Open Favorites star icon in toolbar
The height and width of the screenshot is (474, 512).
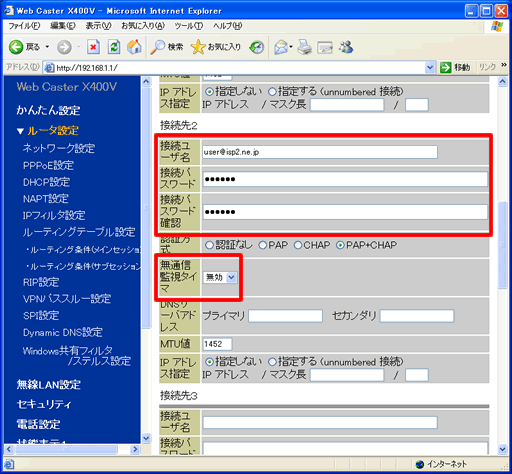coord(198,47)
